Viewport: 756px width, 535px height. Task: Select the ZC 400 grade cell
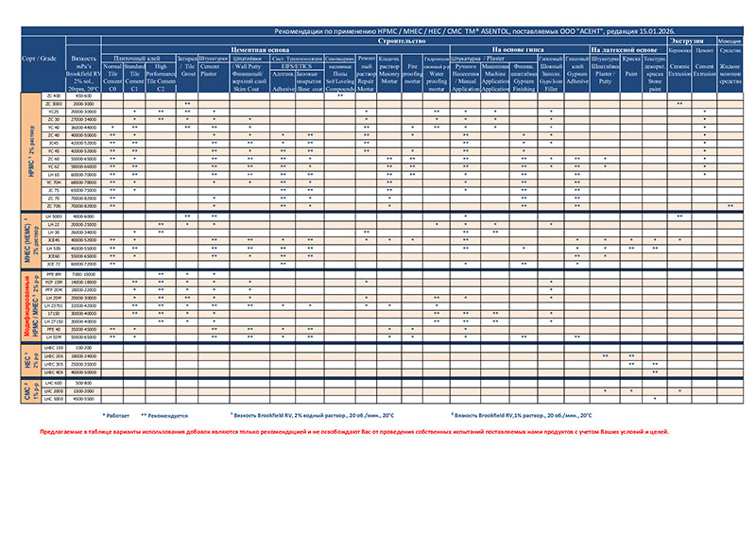click(54, 96)
